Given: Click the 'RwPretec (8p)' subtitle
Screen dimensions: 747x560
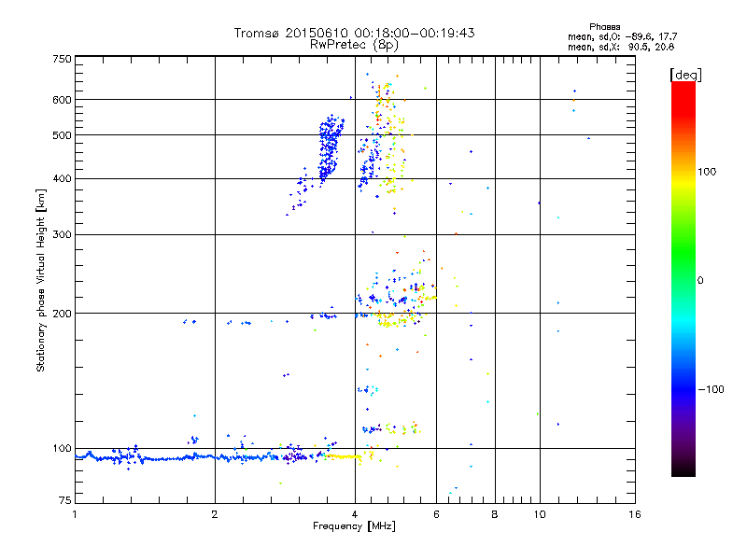Looking at the screenshot, I should coord(354,45).
